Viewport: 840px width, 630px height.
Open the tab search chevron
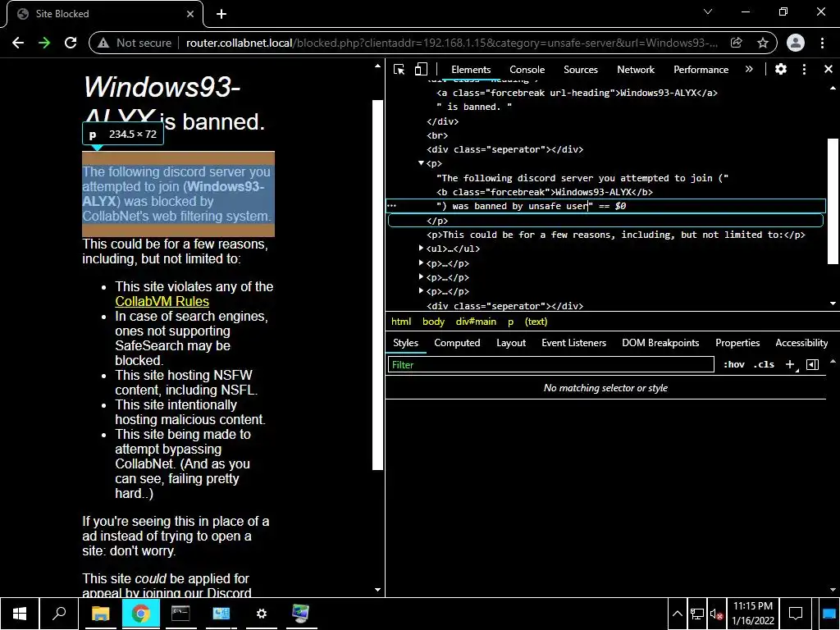708,11
